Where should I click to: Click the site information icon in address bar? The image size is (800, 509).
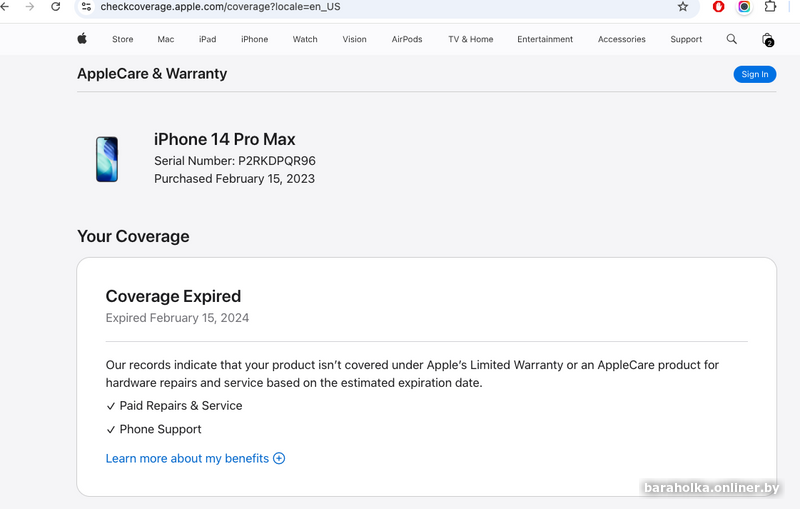(86, 6)
